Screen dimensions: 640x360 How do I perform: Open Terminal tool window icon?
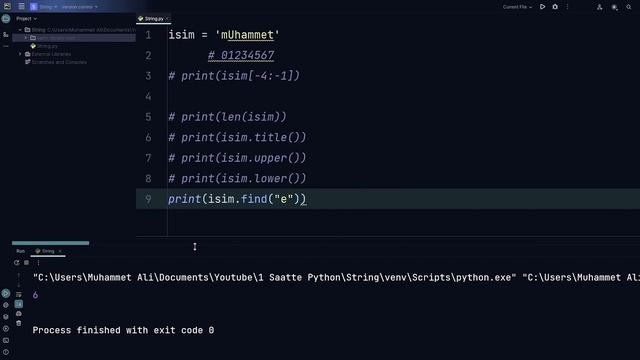(x=6, y=340)
